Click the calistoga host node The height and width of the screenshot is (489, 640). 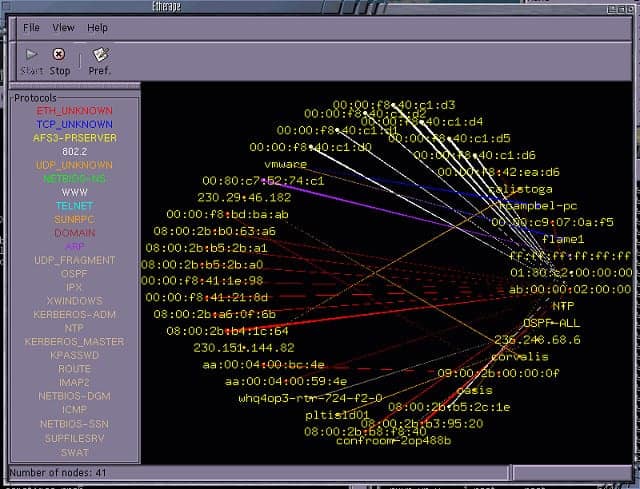coord(520,189)
